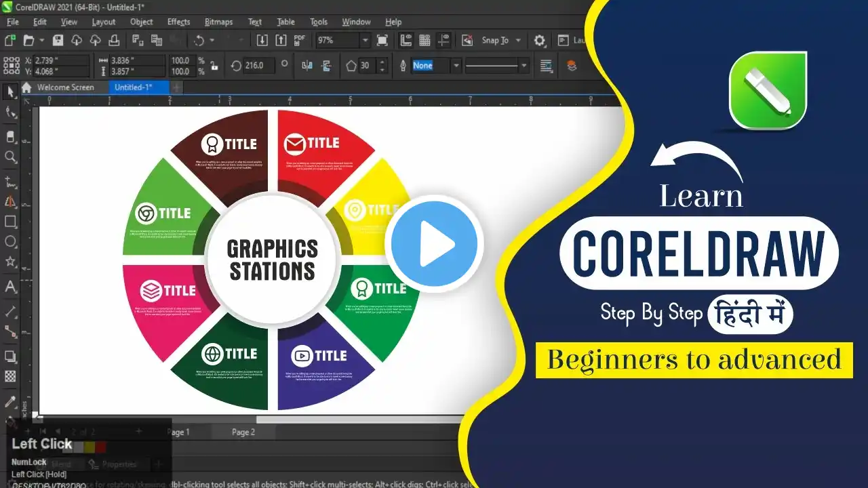Select the Freehand curve tool
The width and height of the screenshot is (868, 488).
10,182
